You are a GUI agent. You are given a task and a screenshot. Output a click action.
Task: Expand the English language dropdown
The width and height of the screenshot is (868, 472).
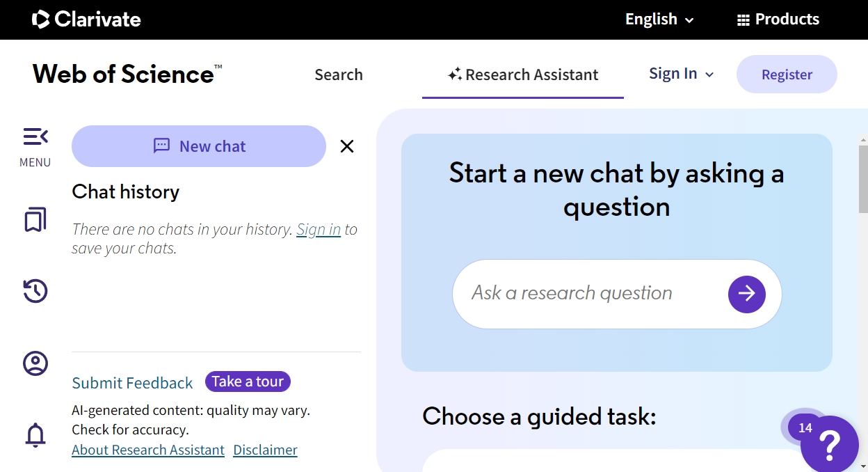click(x=659, y=19)
